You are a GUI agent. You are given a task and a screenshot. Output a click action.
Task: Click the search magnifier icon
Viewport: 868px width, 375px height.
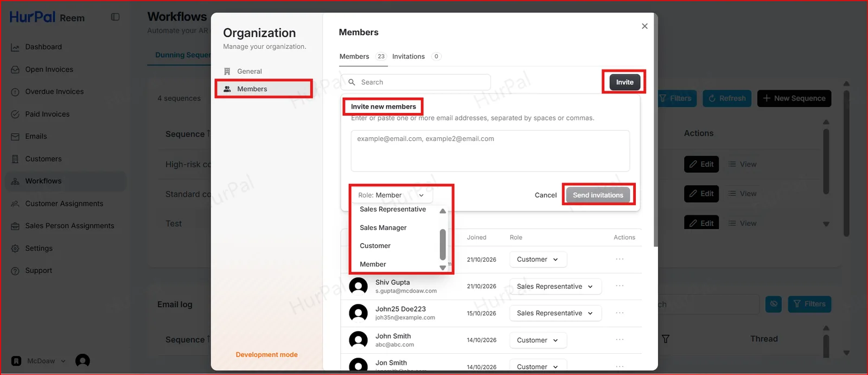352,82
